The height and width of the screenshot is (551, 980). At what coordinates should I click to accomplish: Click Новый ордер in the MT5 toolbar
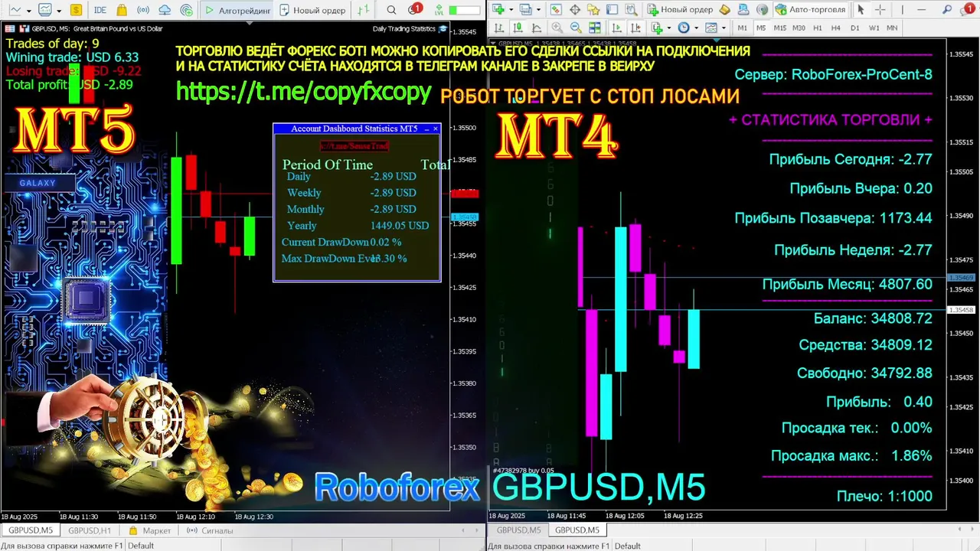312,10
